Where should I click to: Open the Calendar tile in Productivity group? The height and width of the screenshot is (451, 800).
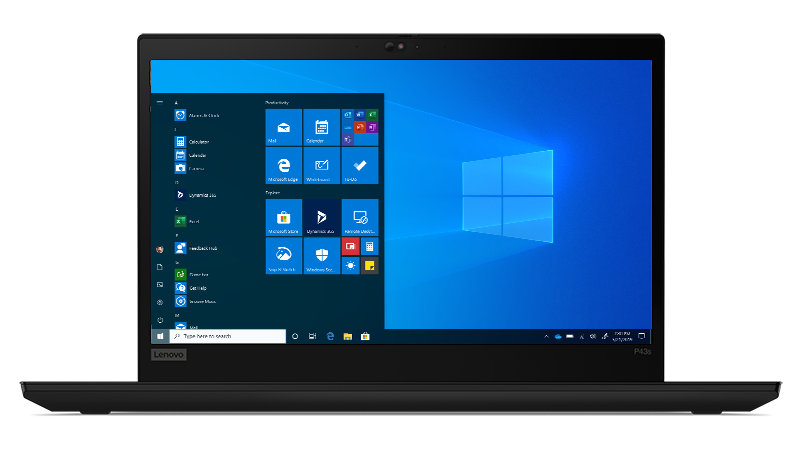click(321, 127)
